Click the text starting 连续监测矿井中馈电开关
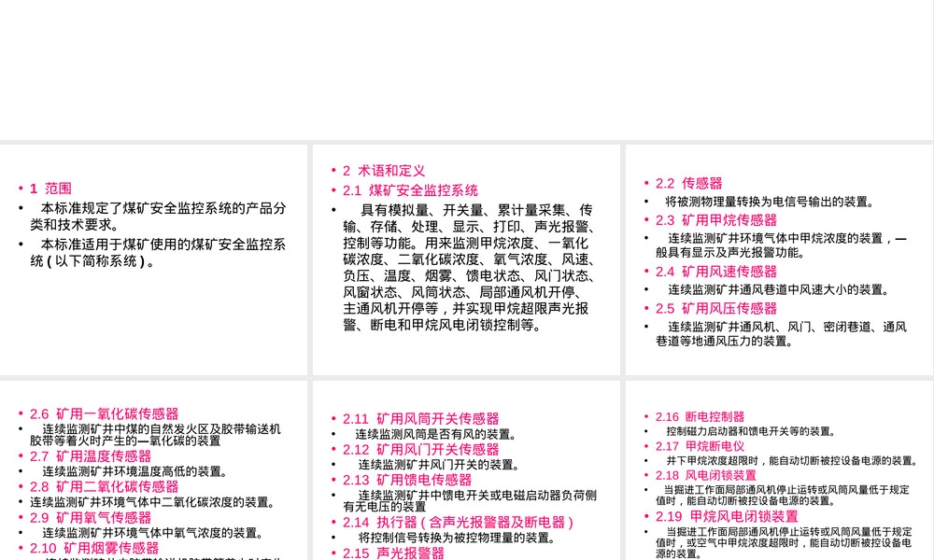Viewport: 934px width, 560px height. point(470,501)
